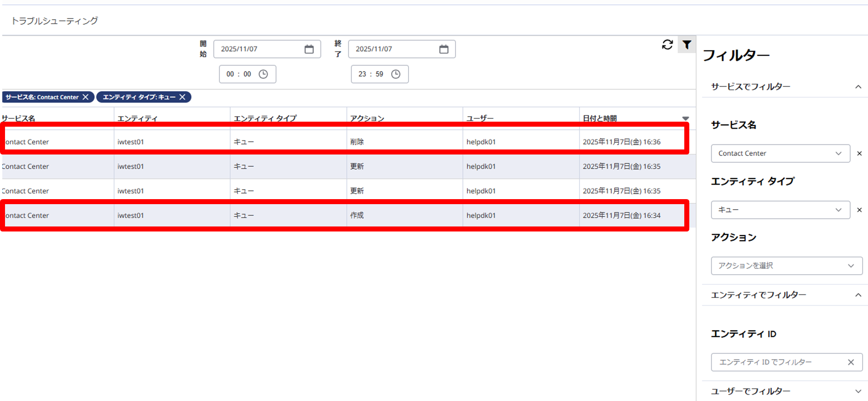Open the start date calendar picker
The image size is (868, 401).
309,49
